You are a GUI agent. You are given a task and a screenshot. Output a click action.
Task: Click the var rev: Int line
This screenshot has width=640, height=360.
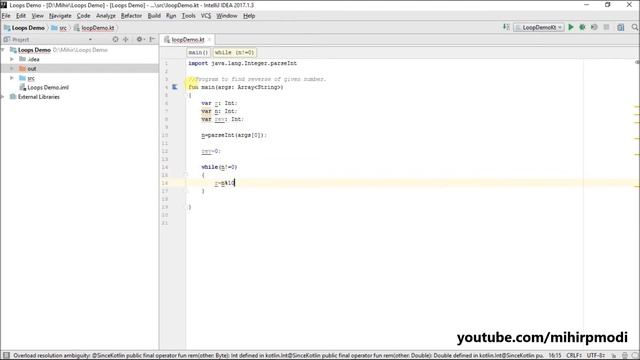(x=222, y=119)
